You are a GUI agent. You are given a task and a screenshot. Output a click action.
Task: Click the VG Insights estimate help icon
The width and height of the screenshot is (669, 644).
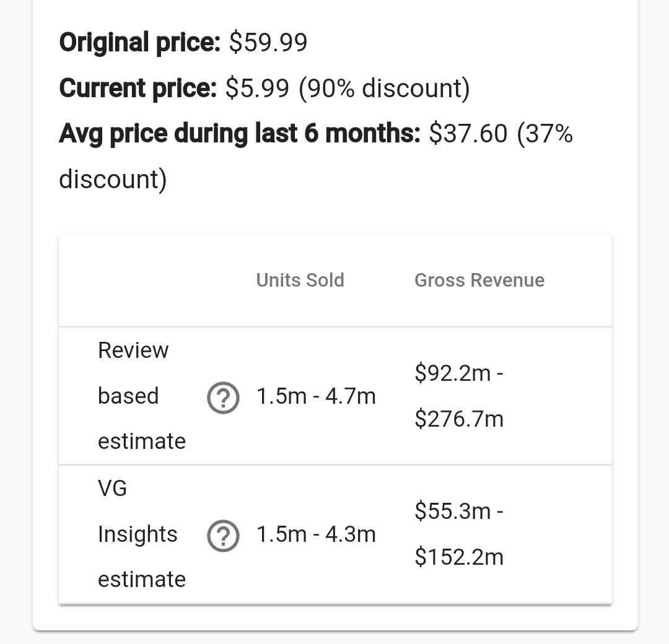tap(223, 536)
